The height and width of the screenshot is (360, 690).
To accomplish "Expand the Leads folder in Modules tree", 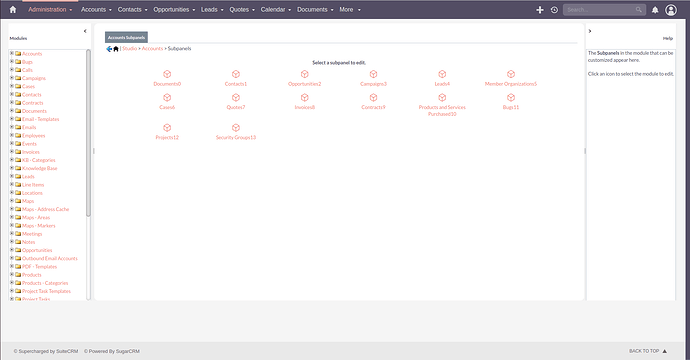I will point(12,176).
